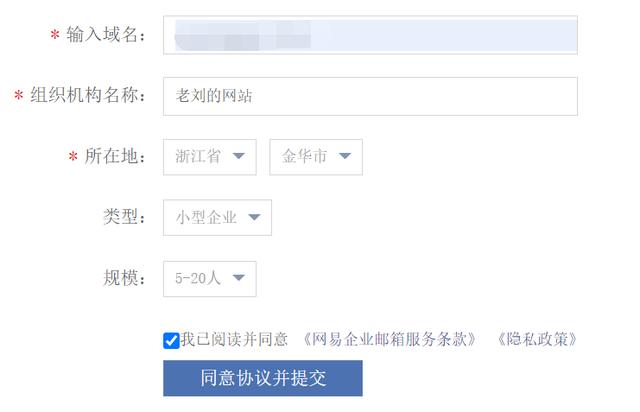Focus the 输入域名 domain input field
640x412 pixels.
pyautogui.click(x=370, y=35)
